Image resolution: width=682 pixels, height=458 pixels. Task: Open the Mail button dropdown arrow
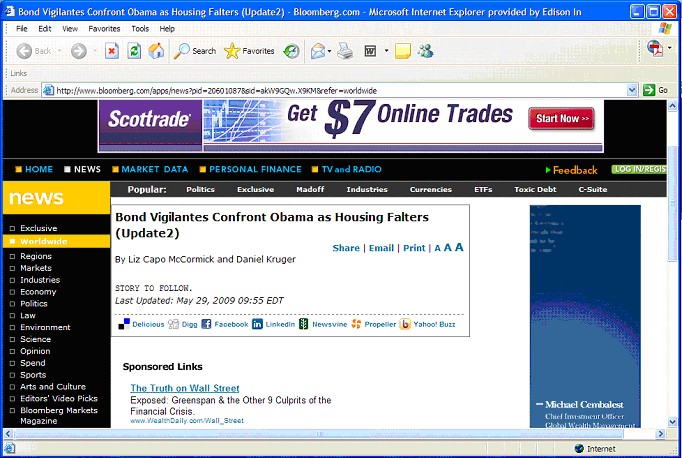pos(329,51)
